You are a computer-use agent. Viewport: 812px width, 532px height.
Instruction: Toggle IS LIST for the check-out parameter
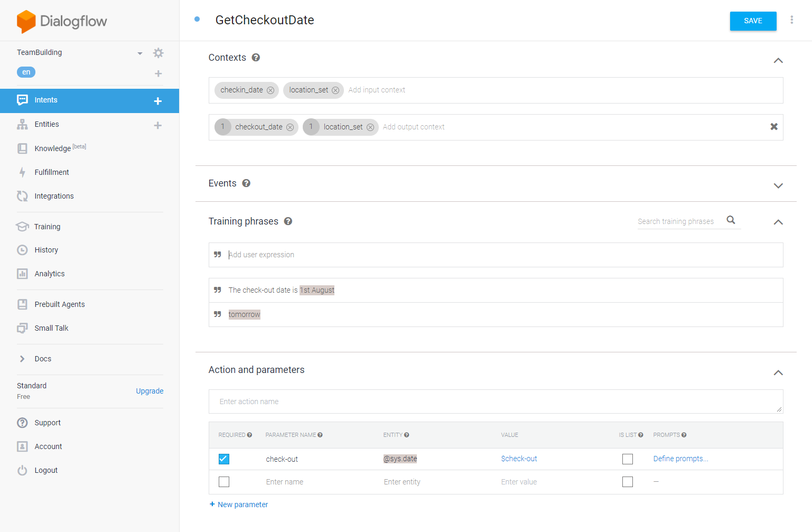click(627, 459)
